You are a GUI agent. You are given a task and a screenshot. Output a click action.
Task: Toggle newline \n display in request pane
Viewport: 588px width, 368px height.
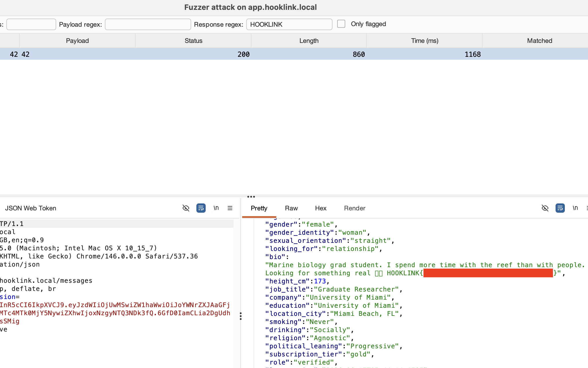click(216, 208)
